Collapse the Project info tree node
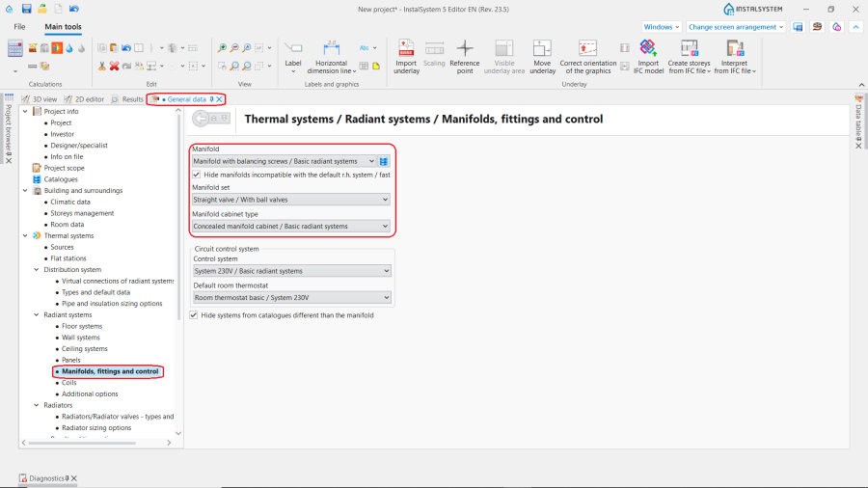This screenshot has width=868, height=488. [25, 111]
